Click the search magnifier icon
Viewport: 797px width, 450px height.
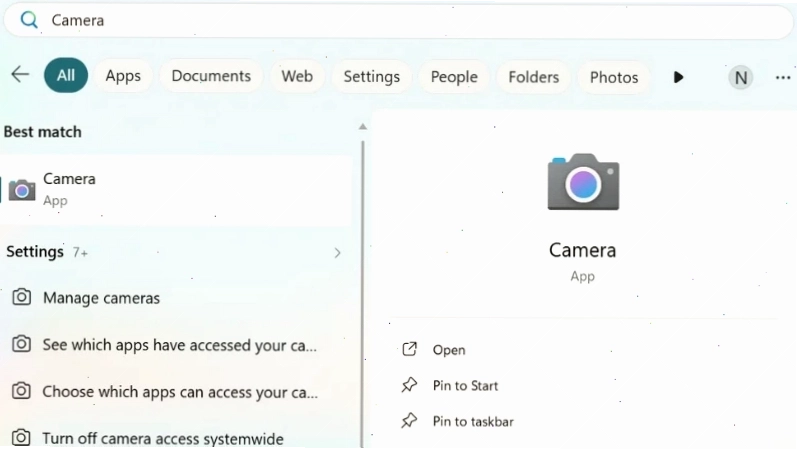click(29, 20)
